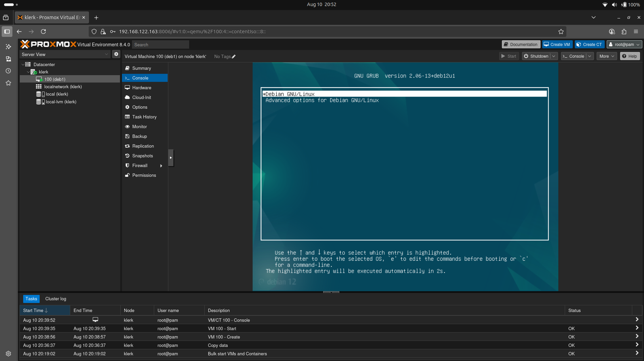
Task: Open the Monitor panel
Action: coord(139,126)
